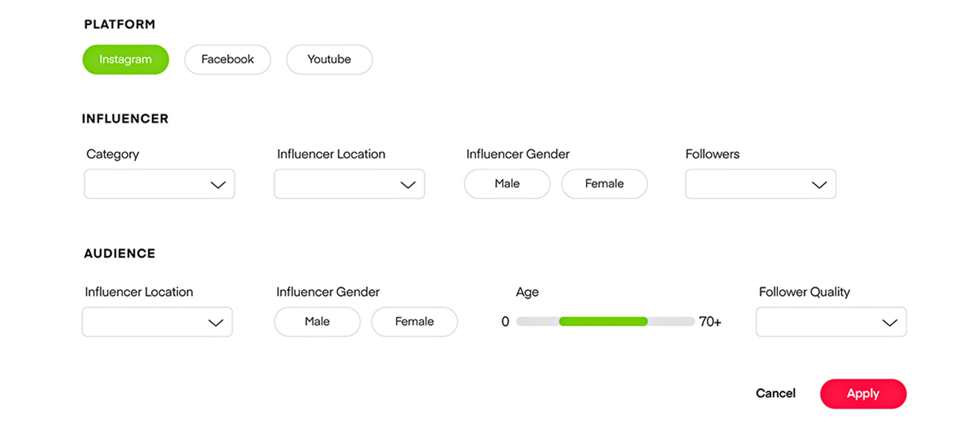The height and width of the screenshot is (421, 980).
Task: Toggle Female under Influencer section's gender
Action: pyautogui.click(x=604, y=184)
